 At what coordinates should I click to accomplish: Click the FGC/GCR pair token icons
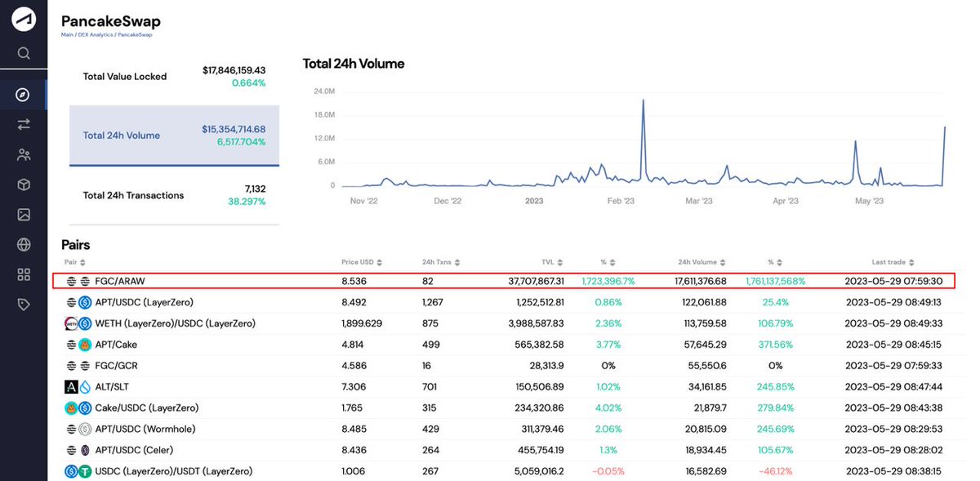point(78,366)
